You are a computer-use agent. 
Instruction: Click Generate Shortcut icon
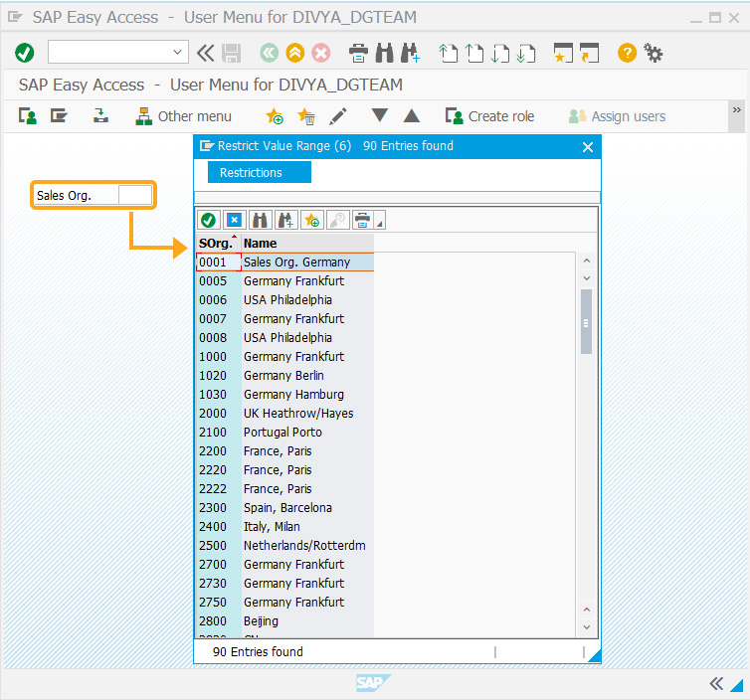coord(589,53)
